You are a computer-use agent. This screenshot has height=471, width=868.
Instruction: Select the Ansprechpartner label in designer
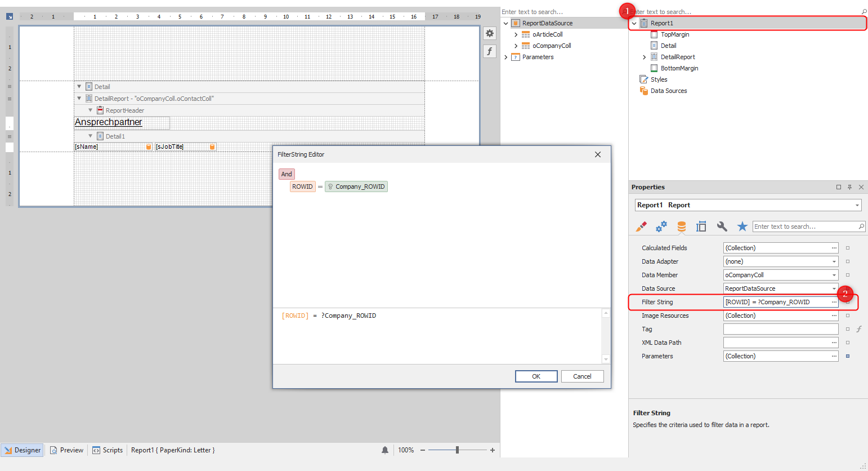(122, 122)
